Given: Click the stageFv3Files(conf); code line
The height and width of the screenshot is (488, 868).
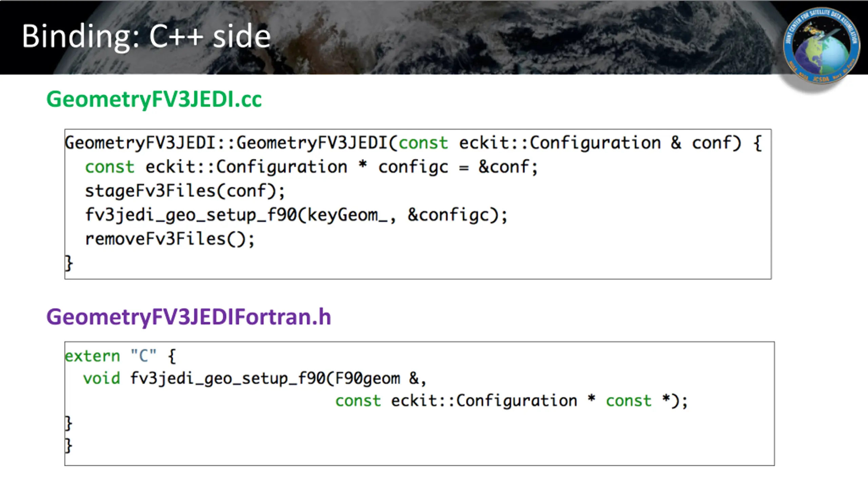Looking at the screenshot, I should click(x=185, y=191).
